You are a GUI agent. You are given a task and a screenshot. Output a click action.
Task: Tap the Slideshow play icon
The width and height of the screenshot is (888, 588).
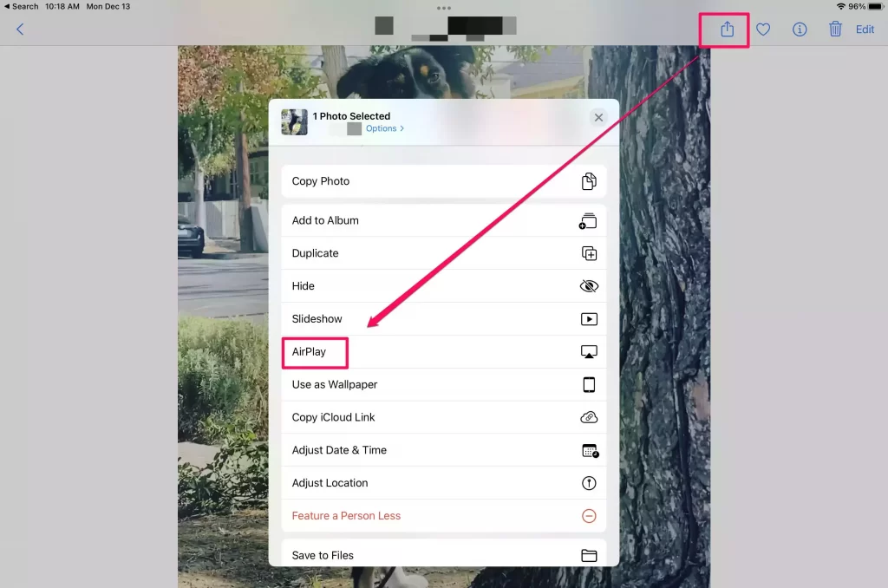coord(589,319)
